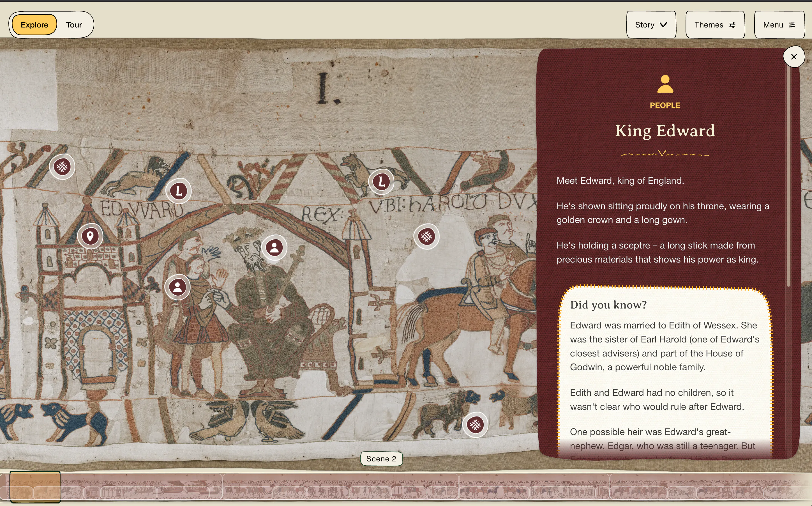Open the embroidery hotspot near the bottom border lion
The height and width of the screenshot is (506, 812).
tap(475, 425)
